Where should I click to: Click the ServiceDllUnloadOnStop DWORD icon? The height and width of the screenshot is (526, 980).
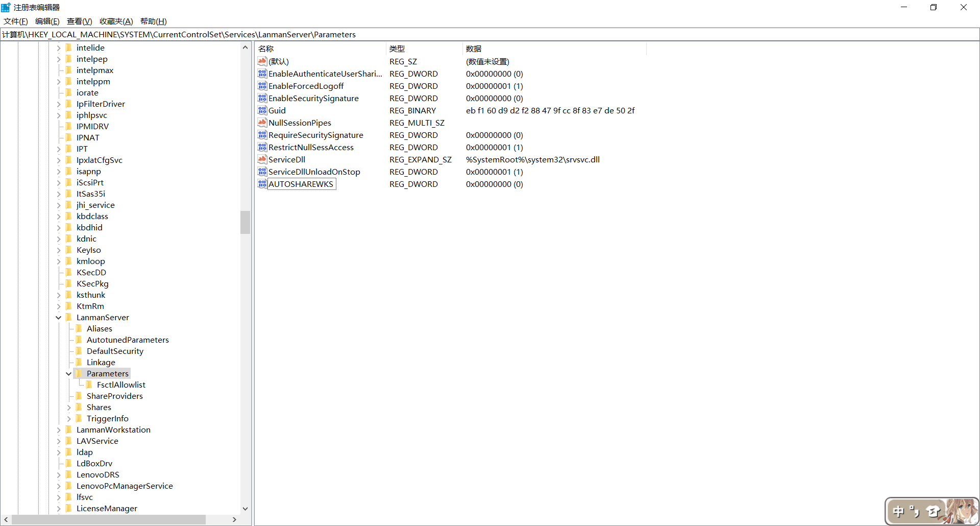262,172
